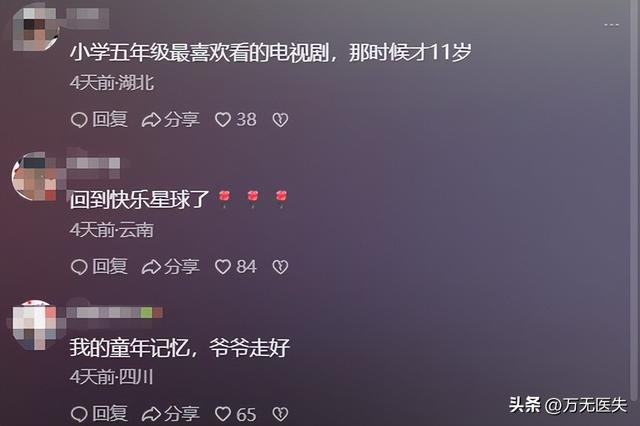Dislike the Yunnan comment via broken heart
This screenshot has height=426, width=640.
[x=280, y=267]
